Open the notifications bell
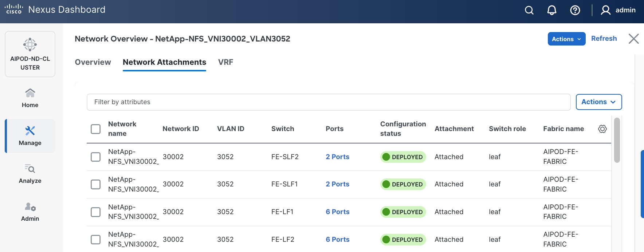This screenshot has height=252, width=644. click(x=552, y=10)
